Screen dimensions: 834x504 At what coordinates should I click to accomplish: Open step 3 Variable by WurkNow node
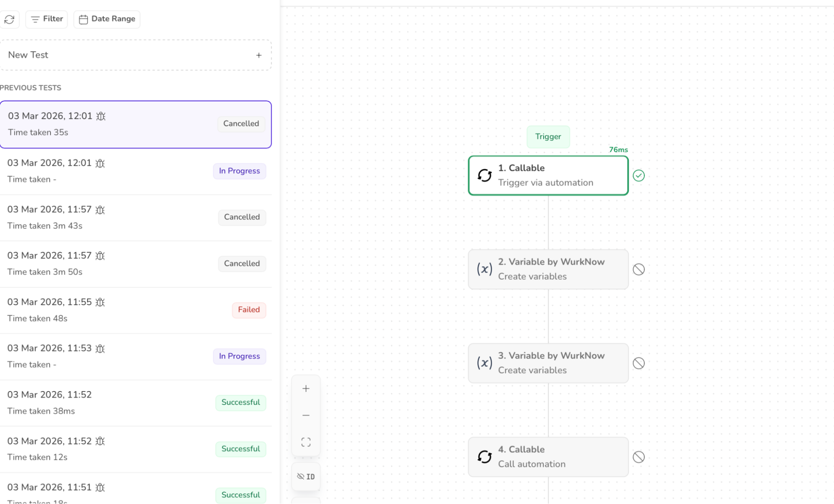click(548, 363)
